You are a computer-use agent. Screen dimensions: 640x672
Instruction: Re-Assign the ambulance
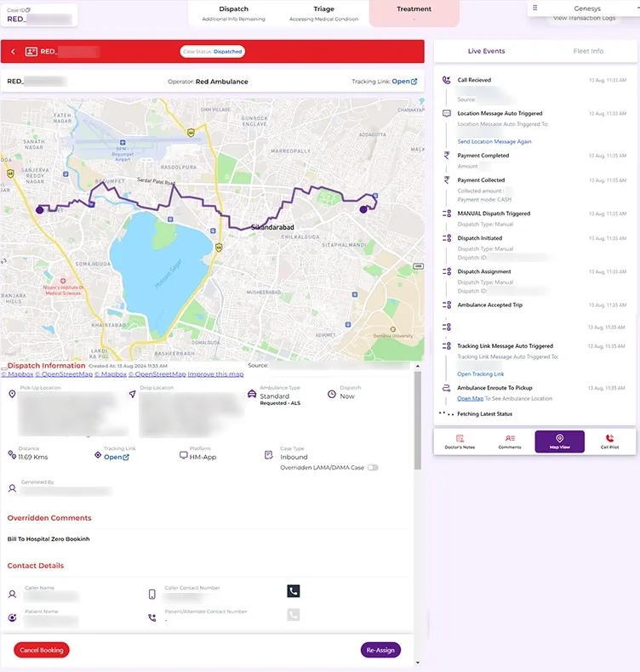pos(380,650)
